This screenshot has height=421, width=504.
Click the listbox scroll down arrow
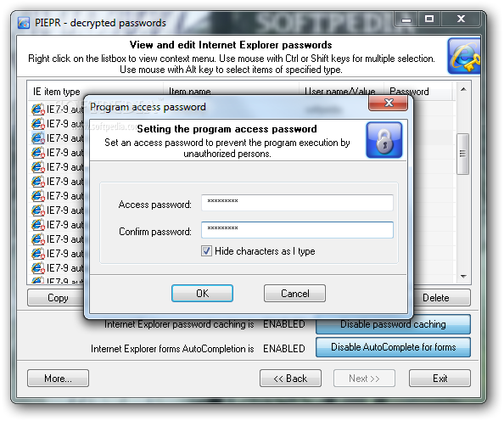point(463,277)
